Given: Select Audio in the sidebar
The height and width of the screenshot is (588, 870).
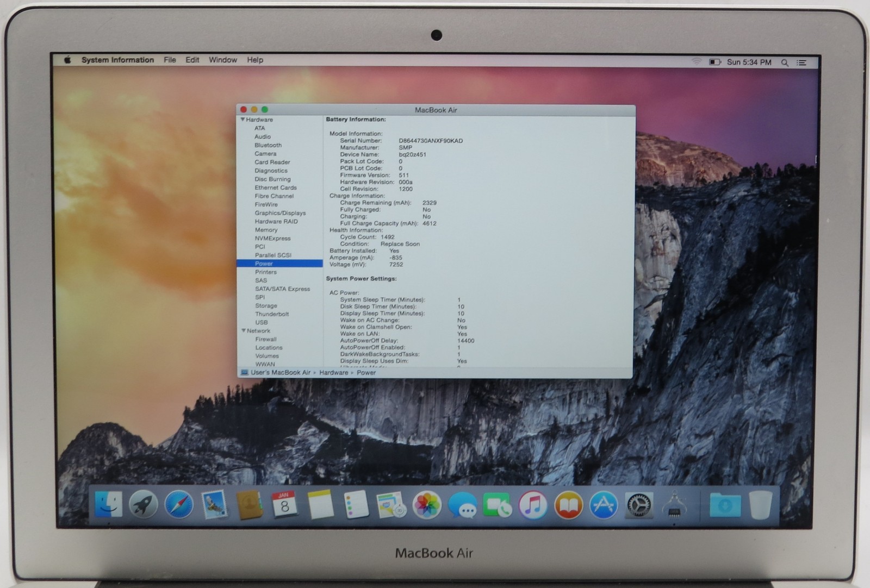Looking at the screenshot, I should click(x=262, y=136).
